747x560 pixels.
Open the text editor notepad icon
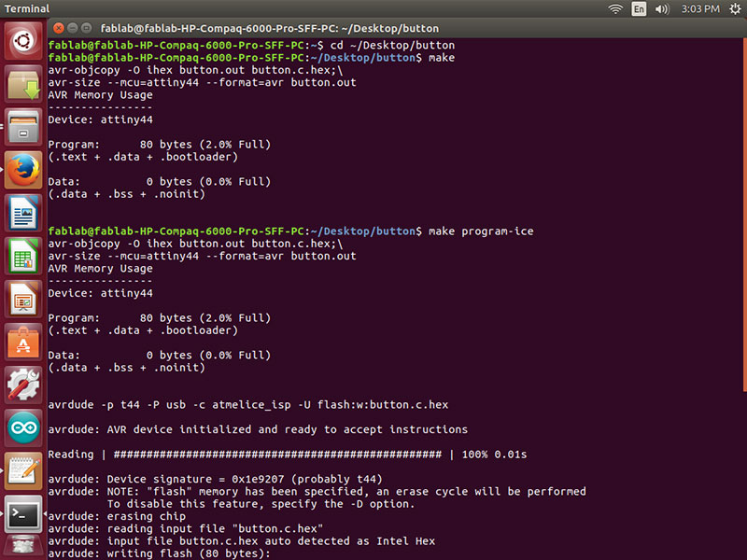[x=22, y=471]
